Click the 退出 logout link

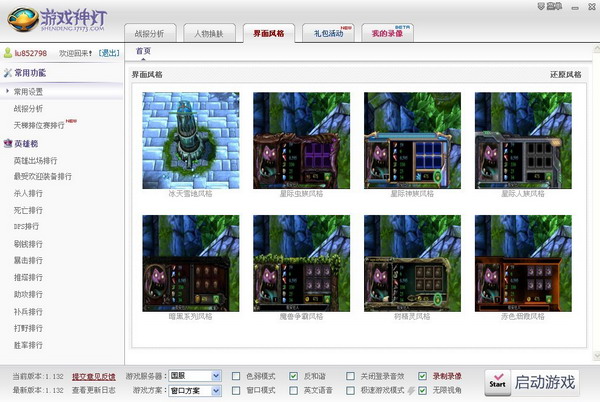[x=109, y=53]
